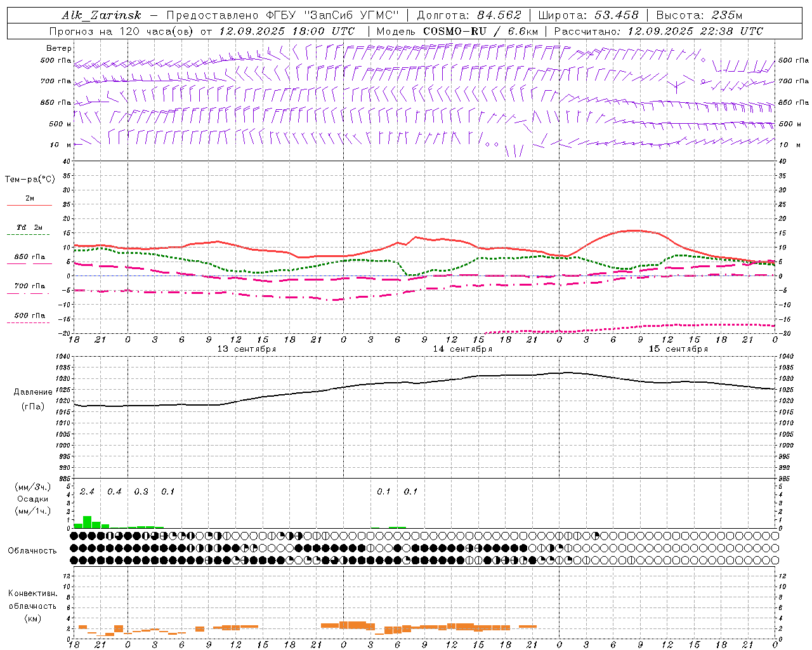Click the tallest green precipitation bar
This screenshot has width=812, height=650.
click(88, 522)
